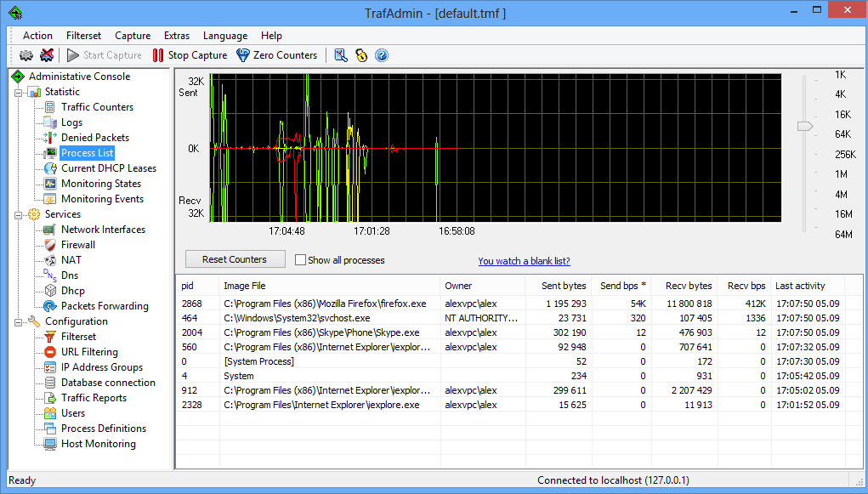
Task: Click the IP Address Groups icon
Action: (50, 367)
